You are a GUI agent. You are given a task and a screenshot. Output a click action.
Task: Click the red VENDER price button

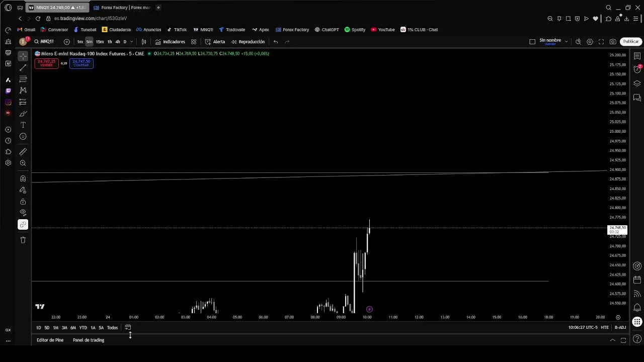tap(46, 63)
